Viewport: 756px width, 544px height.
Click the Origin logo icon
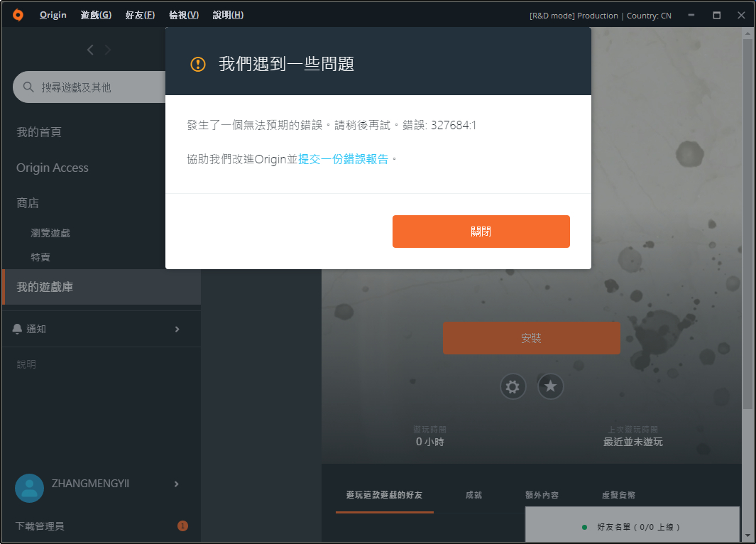[18, 15]
